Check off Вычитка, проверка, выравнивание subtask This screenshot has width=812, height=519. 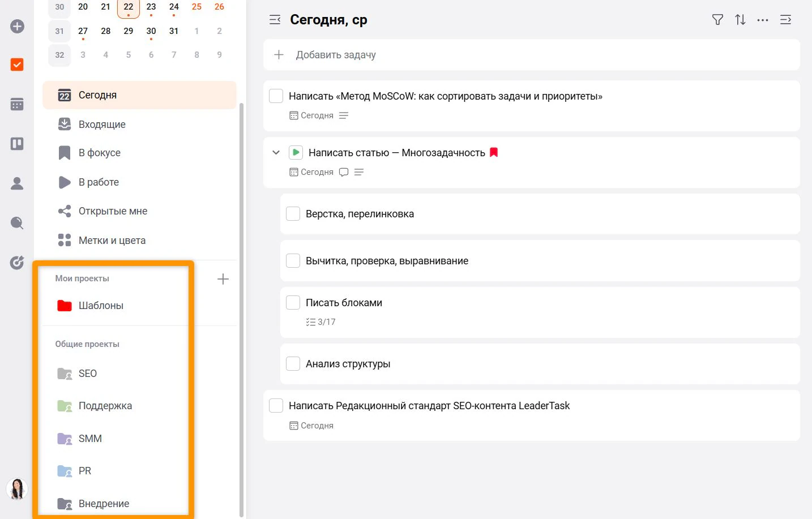[293, 260]
